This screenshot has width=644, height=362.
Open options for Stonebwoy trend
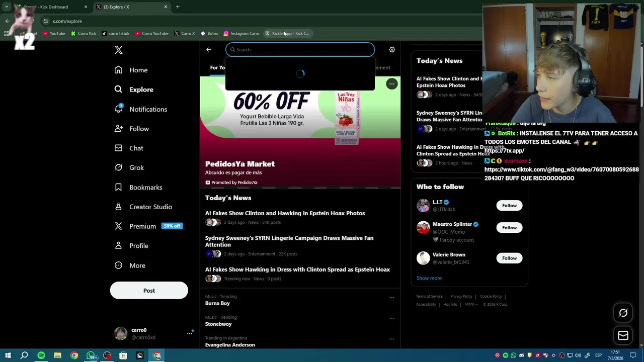point(391,318)
